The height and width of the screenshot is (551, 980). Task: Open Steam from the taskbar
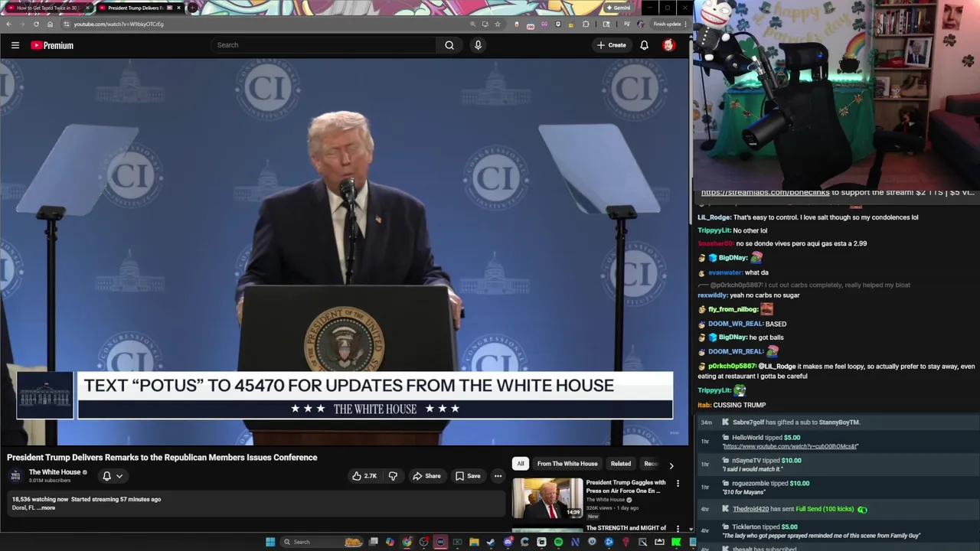pyautogui.click(x=491, y=542)
